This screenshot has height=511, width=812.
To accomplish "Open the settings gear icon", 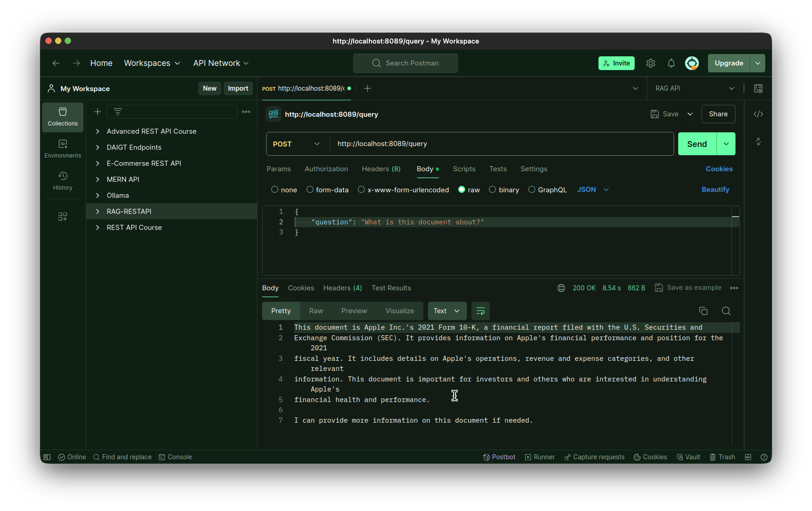I will [x=651, y=63].
